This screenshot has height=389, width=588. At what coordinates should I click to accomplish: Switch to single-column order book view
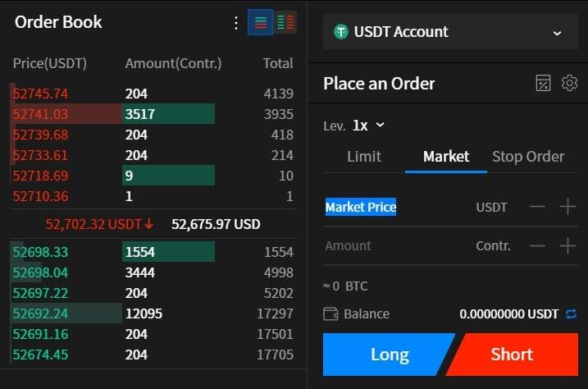pyautogui.click(x=260, y=22)
